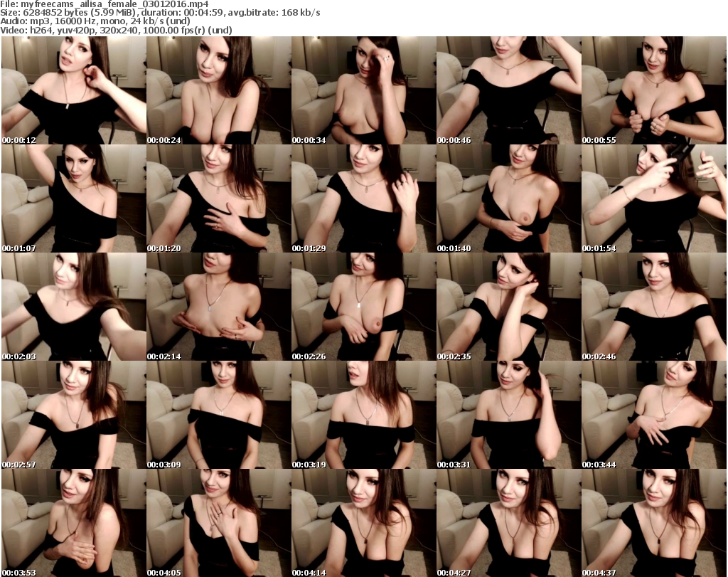Pick the frame stamped 00:01:54
This screenshot has height=577, width=728.
coord(654,198)
